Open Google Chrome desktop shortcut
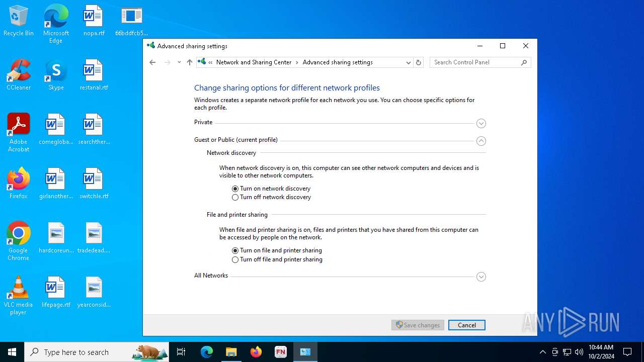644x362 pixels. coord(19,241)
